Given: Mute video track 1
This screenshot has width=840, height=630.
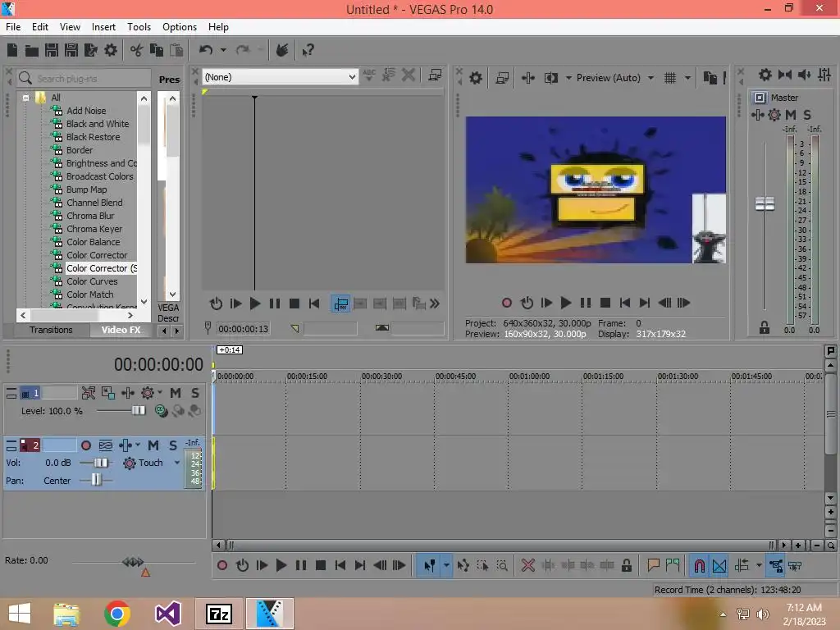Looking at the screenshot, I should (176, 393).
